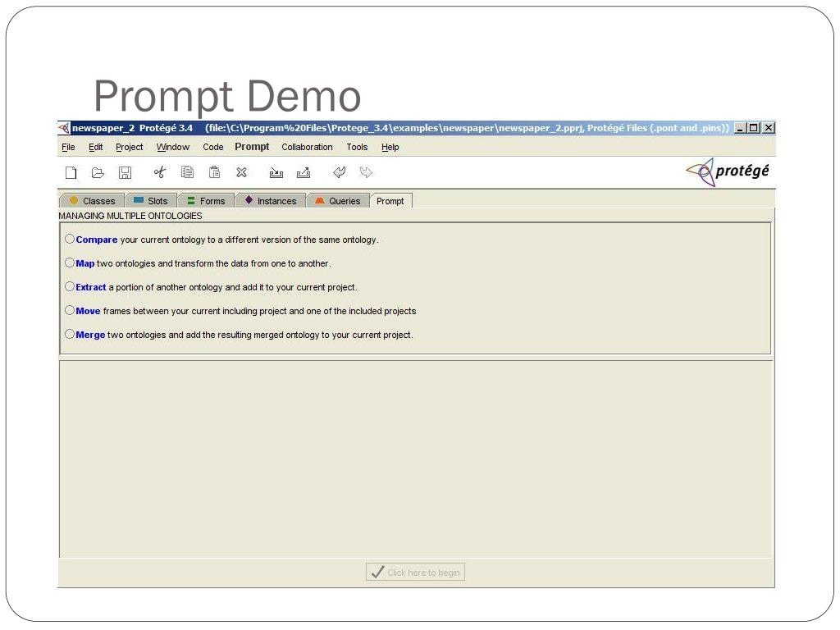
Task: Click the Delete X toolbar icon
Action: coord(242,172)
